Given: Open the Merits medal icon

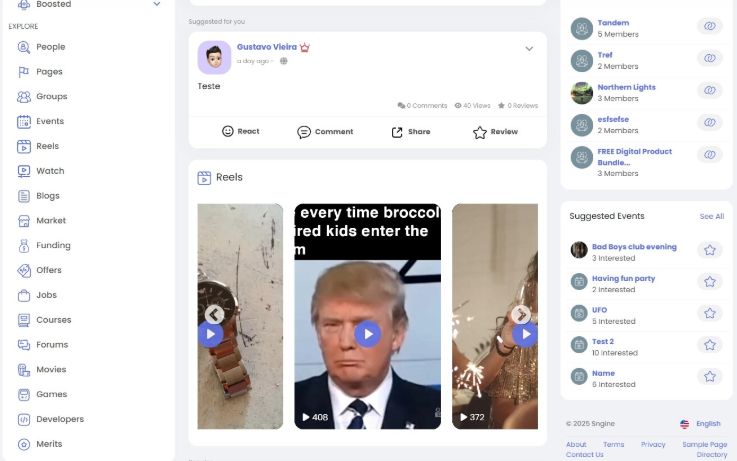Looking at the screenshot, I should click(x=24, y=445).
